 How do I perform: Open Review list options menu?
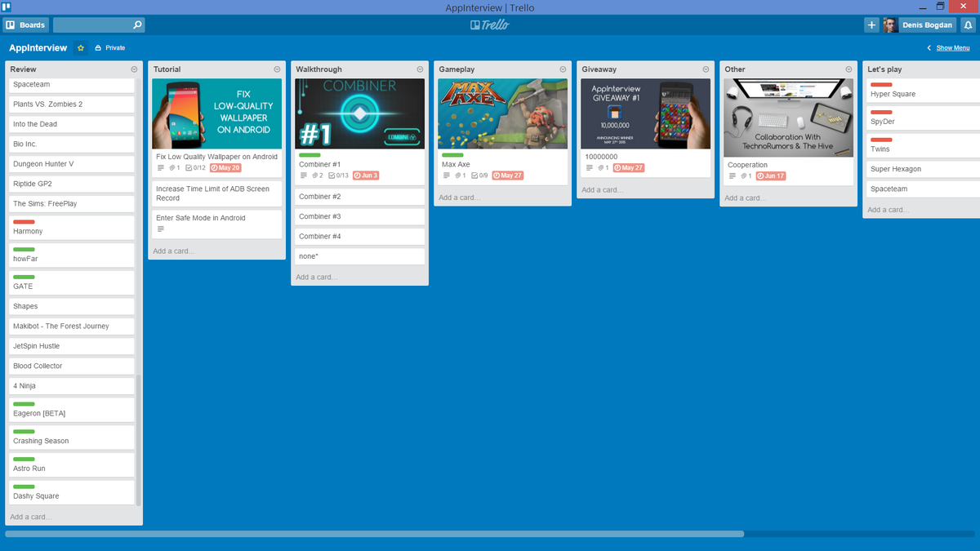134,69
